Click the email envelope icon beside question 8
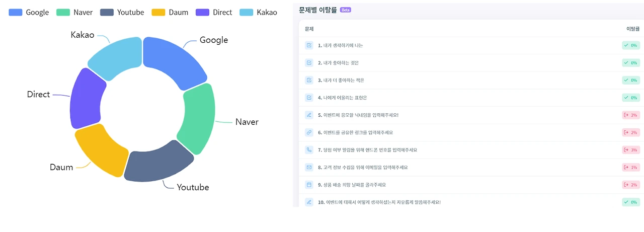Screen dimensions: 644x232 [x=309, y=167]
